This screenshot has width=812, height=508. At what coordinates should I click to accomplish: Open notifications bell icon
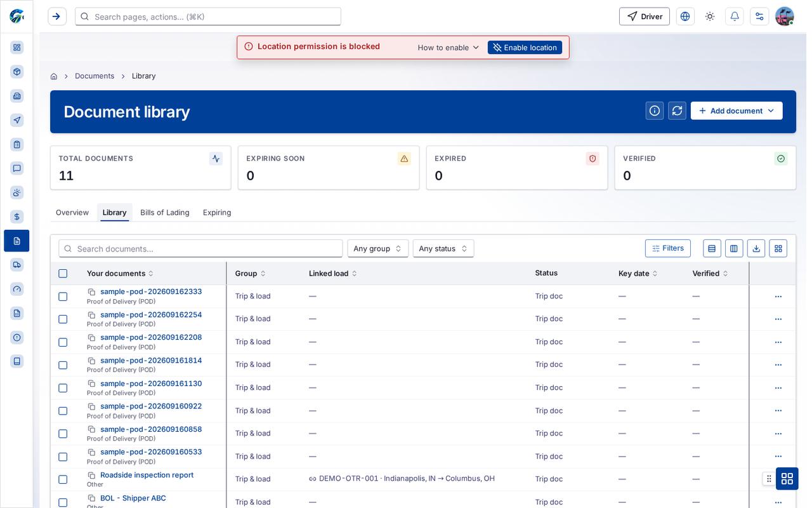(x=735, y=17)
